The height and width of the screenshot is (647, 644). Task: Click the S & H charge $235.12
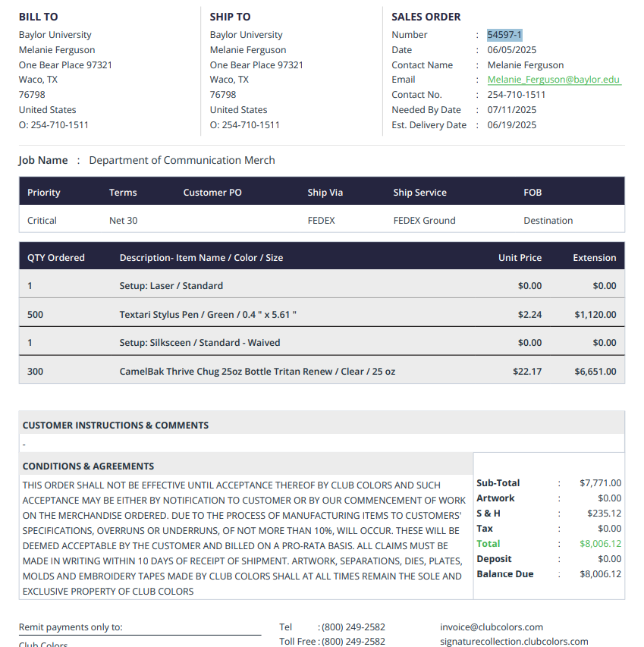click(604, 514)
